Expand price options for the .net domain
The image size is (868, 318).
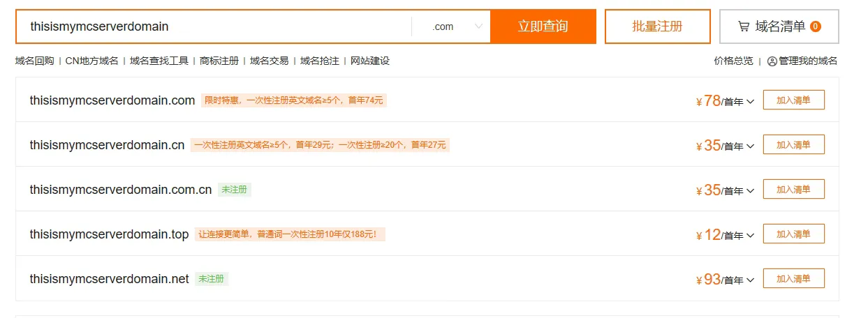click(751, 280)
